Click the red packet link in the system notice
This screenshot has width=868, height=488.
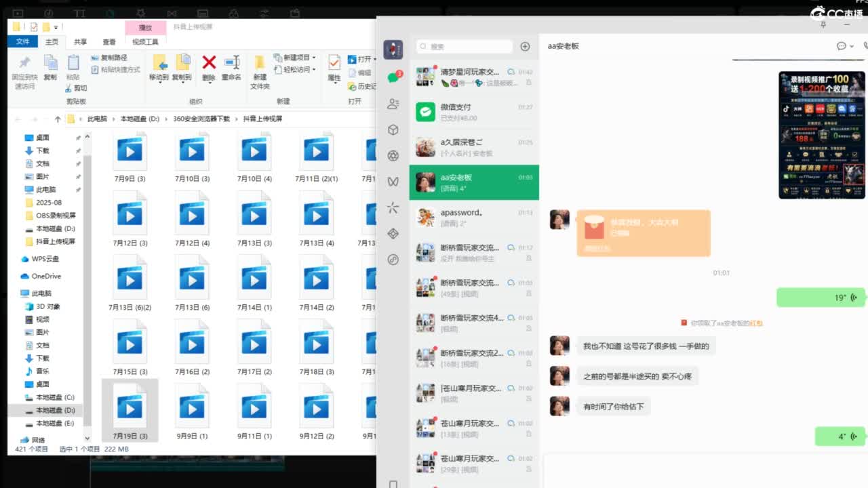coord(756,323)
